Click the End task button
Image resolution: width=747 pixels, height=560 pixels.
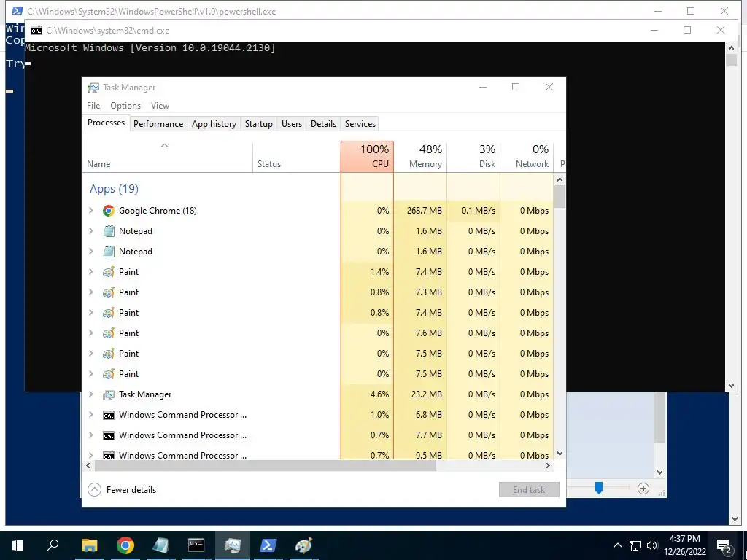click(x=529, y=489)
